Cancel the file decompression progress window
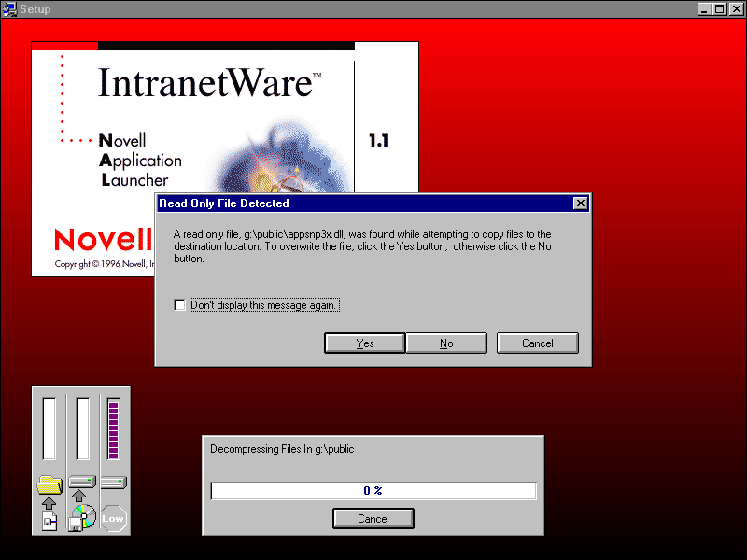The width and height of the screenshot is (747, 560). tap(373, 518)
